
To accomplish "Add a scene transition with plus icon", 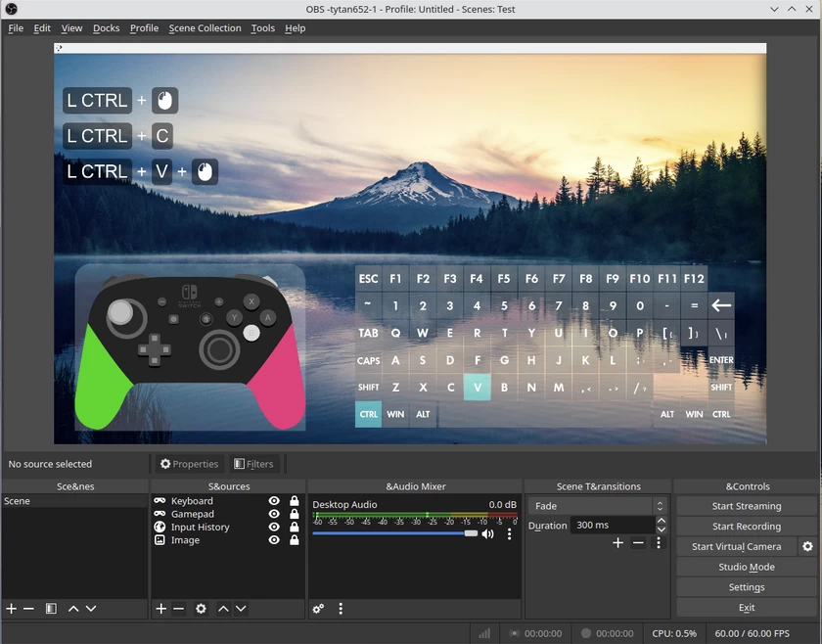I will [617, 543].
